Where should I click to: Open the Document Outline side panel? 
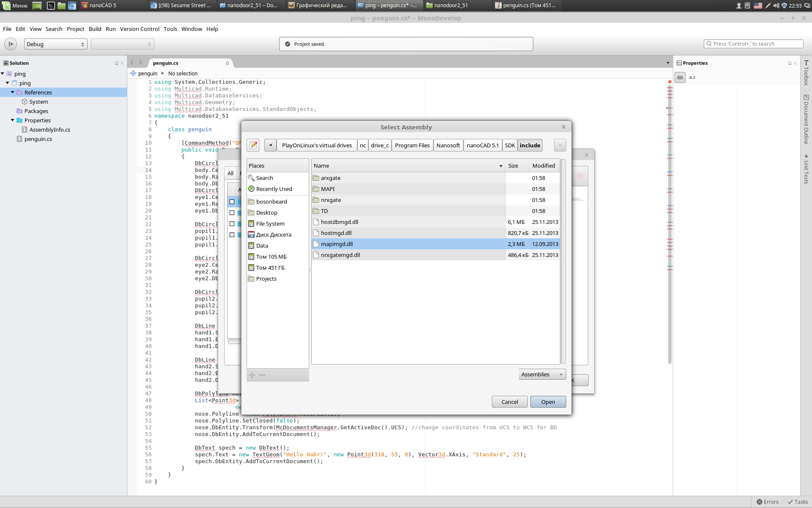pyautogui.click(x=806, y=119)
